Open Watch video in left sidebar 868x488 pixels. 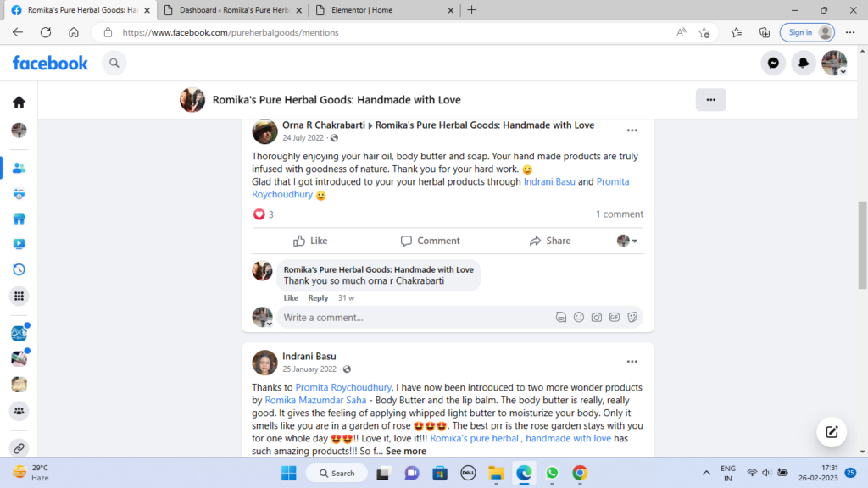click(19, 244)
